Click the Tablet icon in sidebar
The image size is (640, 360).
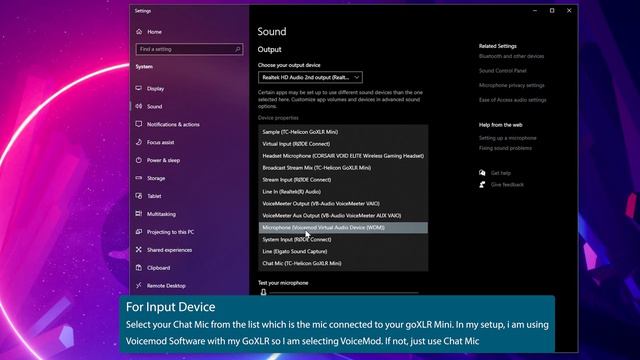pyautogui.click(x=139, y=196)
